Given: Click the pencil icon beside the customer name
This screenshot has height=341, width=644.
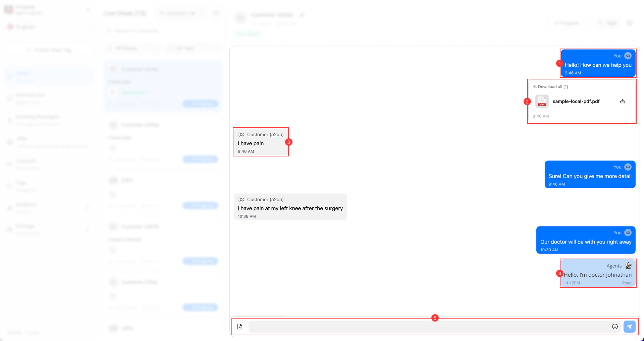Looking at the screenshot, I should coord(302,15).
